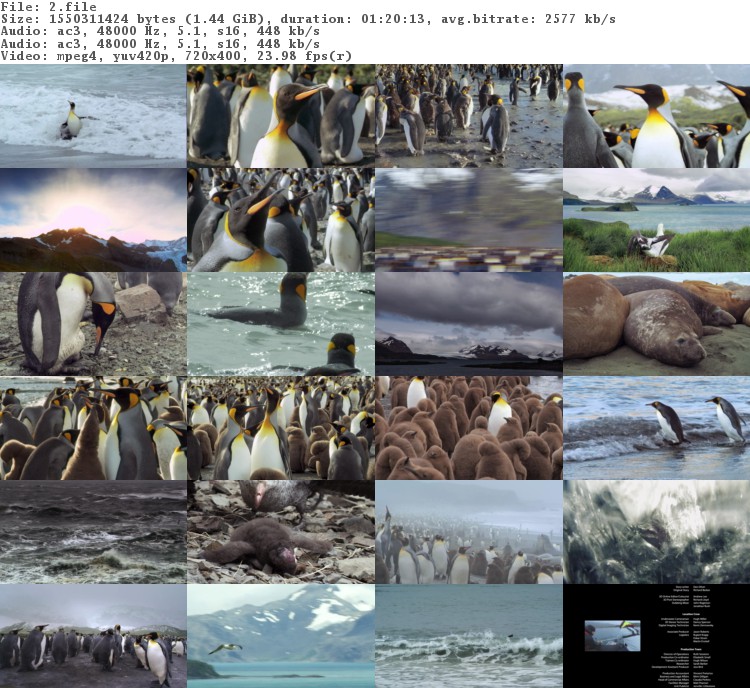Select the dark storm clouds landscape thumbnail
Viewport: 750px width, 688px height.
[468, 324]
